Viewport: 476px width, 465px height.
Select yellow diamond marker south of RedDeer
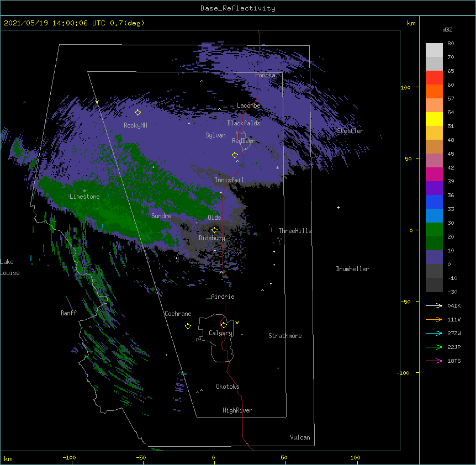point(235,155)
